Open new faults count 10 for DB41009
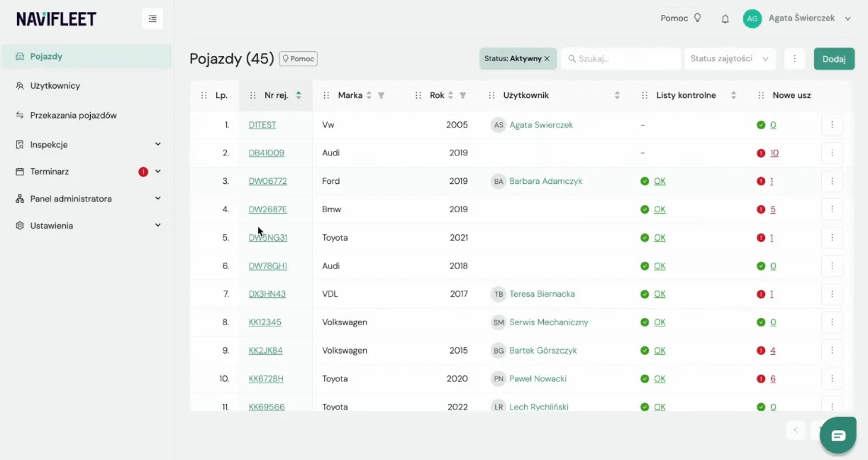The height and width of the screenshot is (460, 868). point(774,153)
